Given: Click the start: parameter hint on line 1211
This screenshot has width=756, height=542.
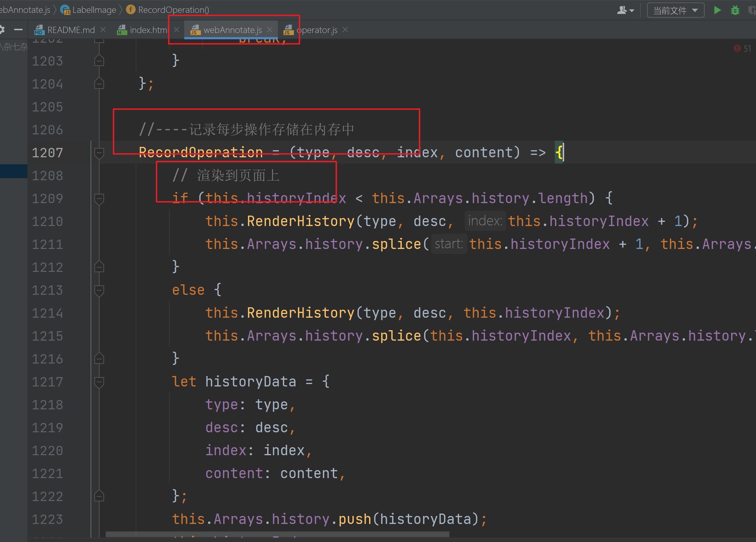Looking at the screenshot, I should pos(449,244).
